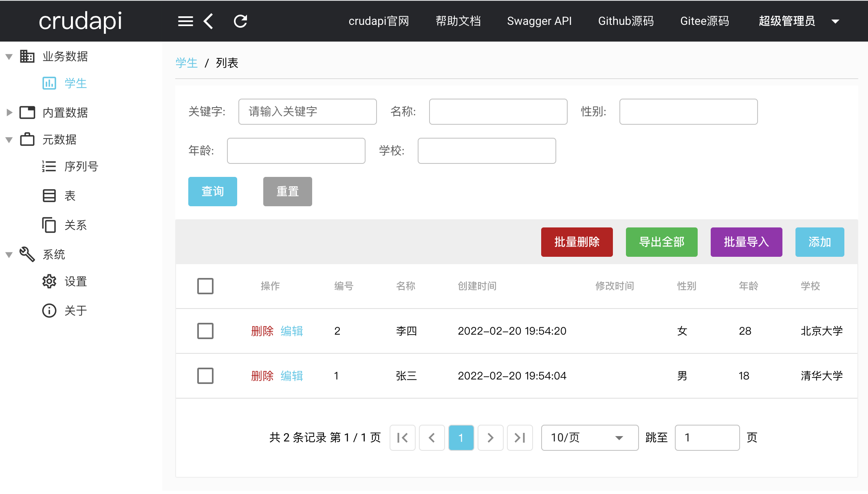The height and width of the screenshot is (494, 868).
Task: Open the Swagger API menu link
Action: click(539, 21)
